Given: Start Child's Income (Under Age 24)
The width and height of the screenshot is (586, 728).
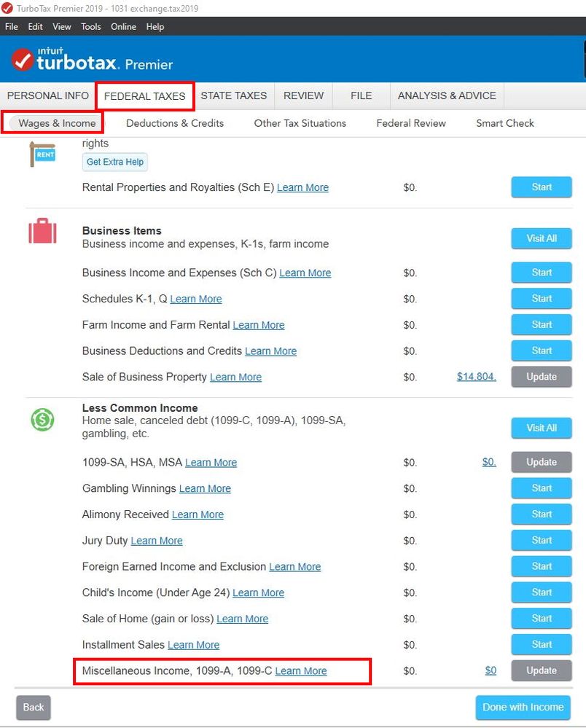Looking at the screenshot, I should coord(542,592).
